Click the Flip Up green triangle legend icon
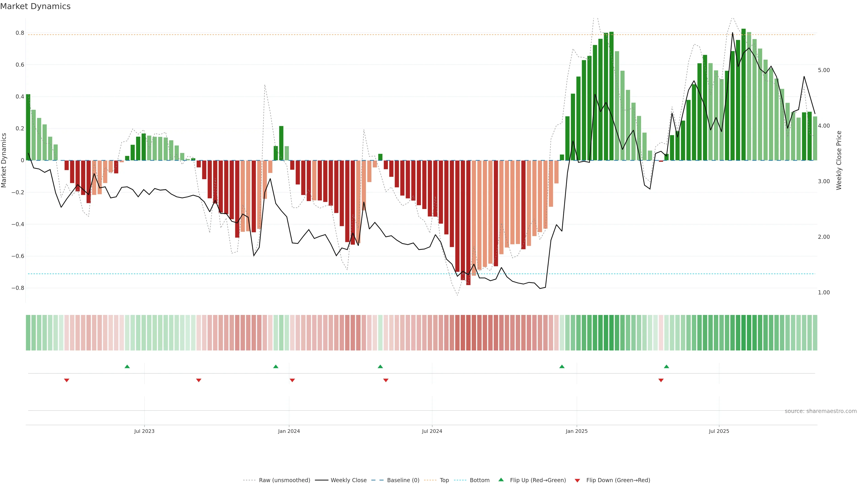The image size is (868, 488). click(501, 480)
